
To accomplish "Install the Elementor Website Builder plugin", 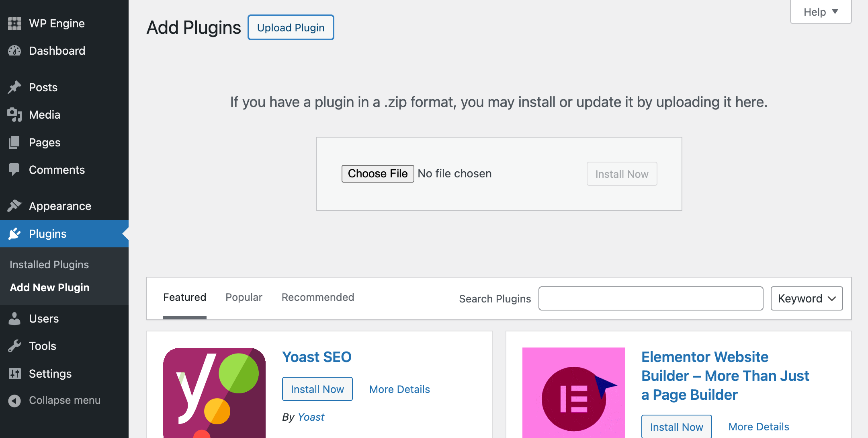I will click(x=676, y=427).
